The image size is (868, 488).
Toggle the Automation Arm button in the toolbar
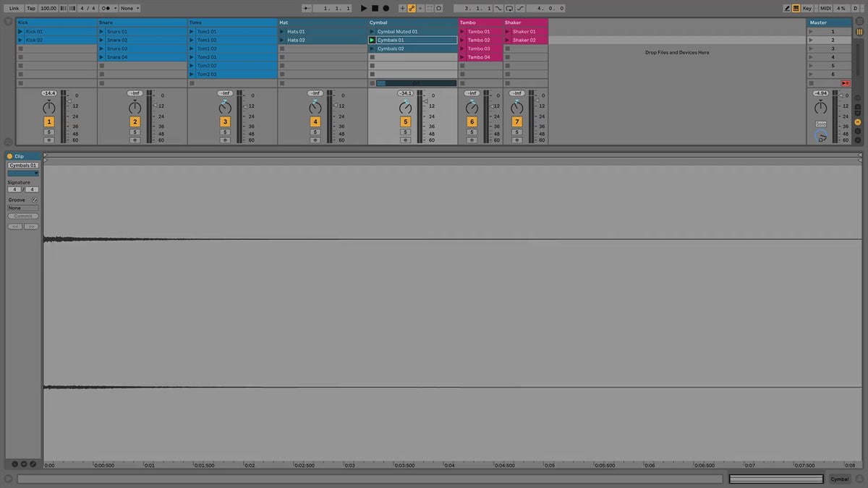(412, 8)
